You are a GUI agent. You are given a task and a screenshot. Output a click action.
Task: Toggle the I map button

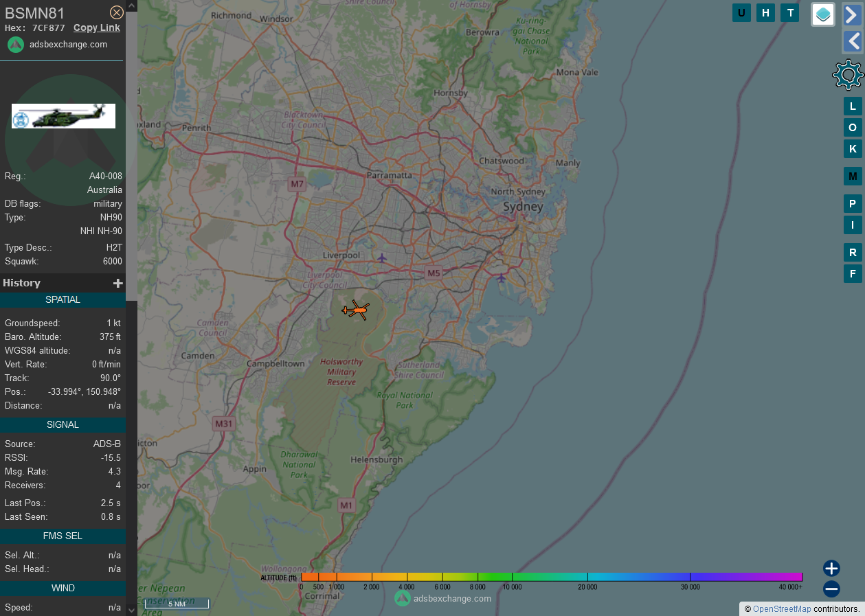pyautogui.click(x=853, y=225)
